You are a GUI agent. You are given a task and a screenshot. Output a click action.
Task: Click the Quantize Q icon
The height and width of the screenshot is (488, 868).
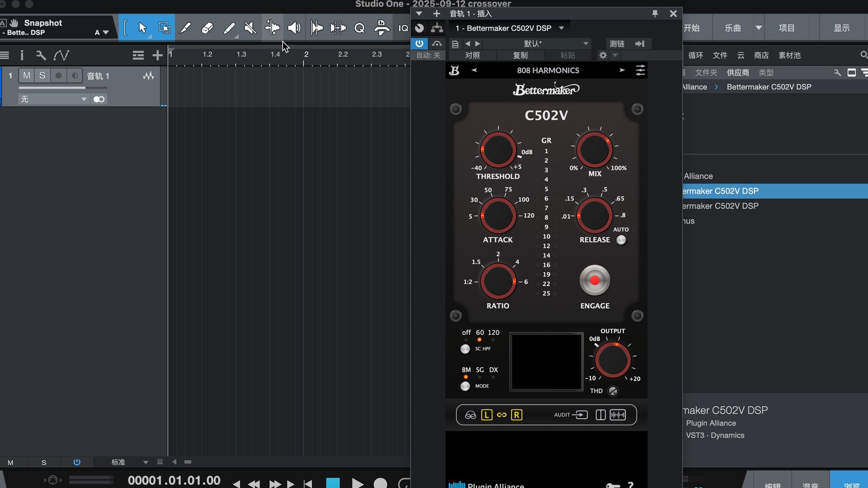pos(359,28)
